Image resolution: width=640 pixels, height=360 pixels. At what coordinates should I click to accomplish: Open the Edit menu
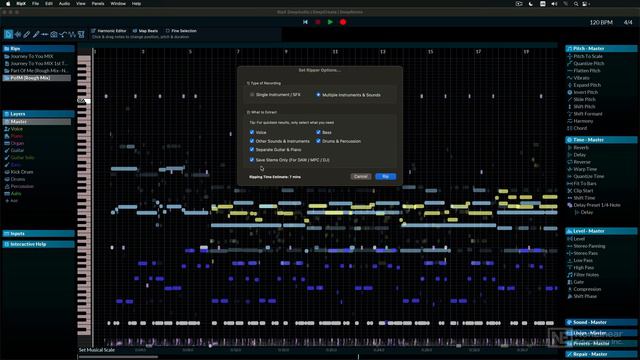(49, 4)
